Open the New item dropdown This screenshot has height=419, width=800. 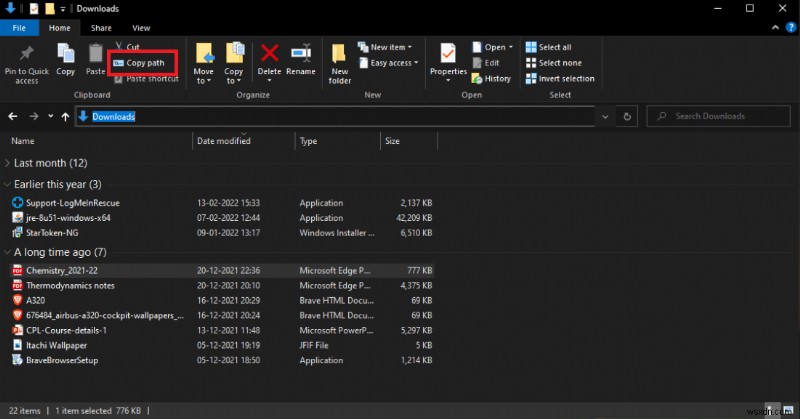pyautogui.click(x=391, y=47)
